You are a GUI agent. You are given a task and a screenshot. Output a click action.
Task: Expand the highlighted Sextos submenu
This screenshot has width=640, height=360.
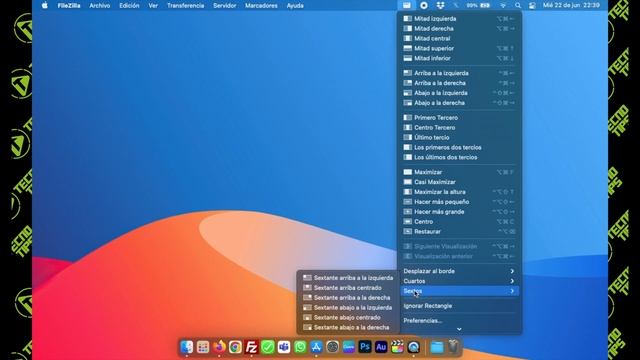coord(459,291)
